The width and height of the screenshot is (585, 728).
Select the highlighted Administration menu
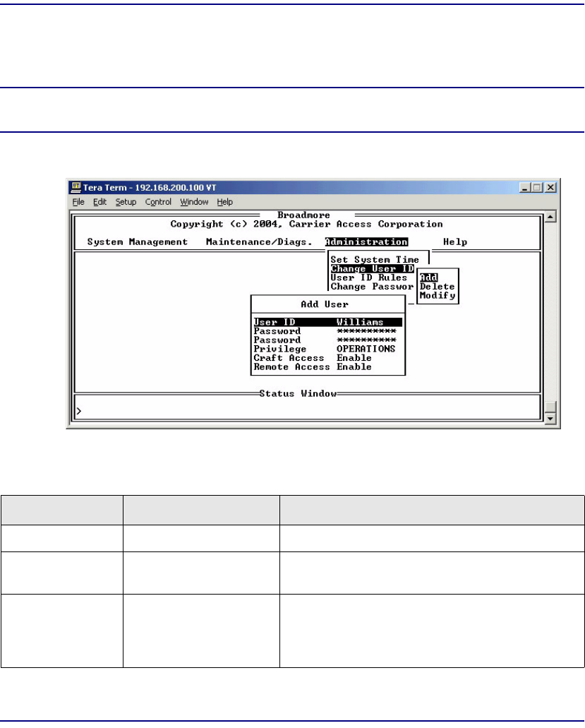pos(366,242)
